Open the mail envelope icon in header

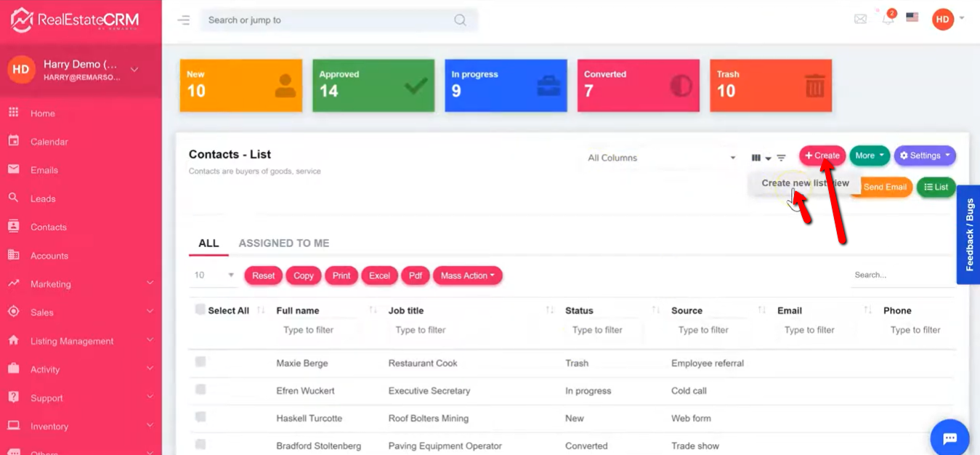pos(860,19)
